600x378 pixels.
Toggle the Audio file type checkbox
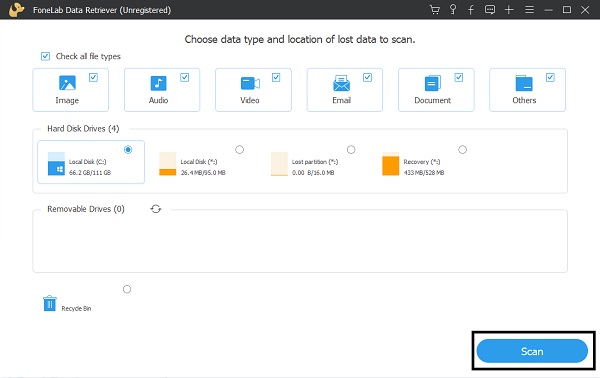[x=184, y=78]
